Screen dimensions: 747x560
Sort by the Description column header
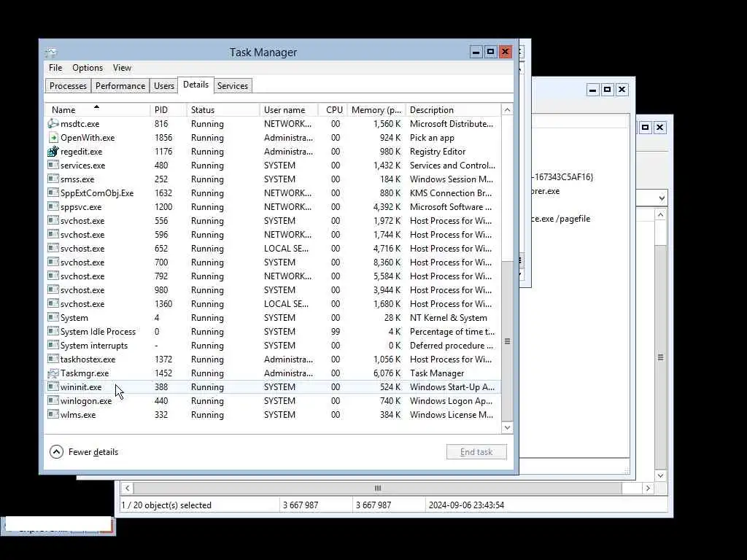(x=454, y=109)
